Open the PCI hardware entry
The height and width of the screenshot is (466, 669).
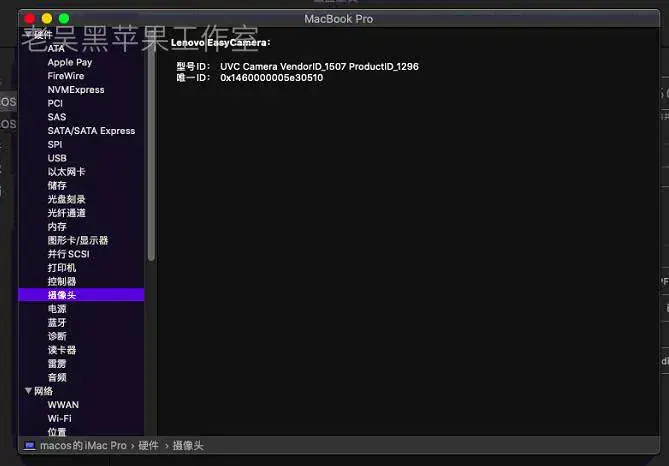55,103
